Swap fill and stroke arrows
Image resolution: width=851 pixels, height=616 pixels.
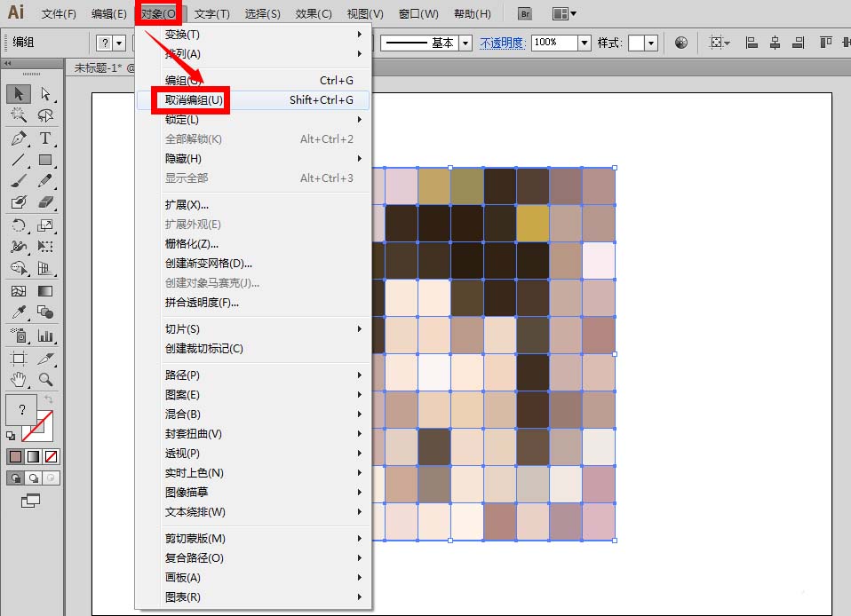[48, 399]
